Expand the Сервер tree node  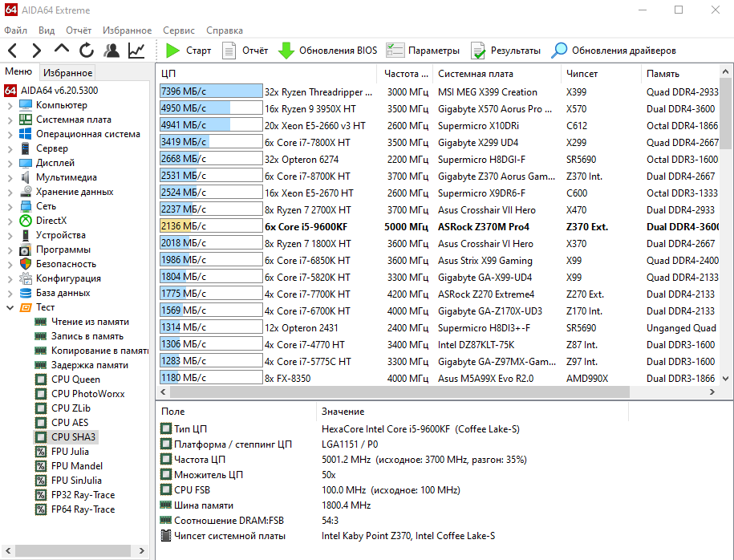coord(10,149)
